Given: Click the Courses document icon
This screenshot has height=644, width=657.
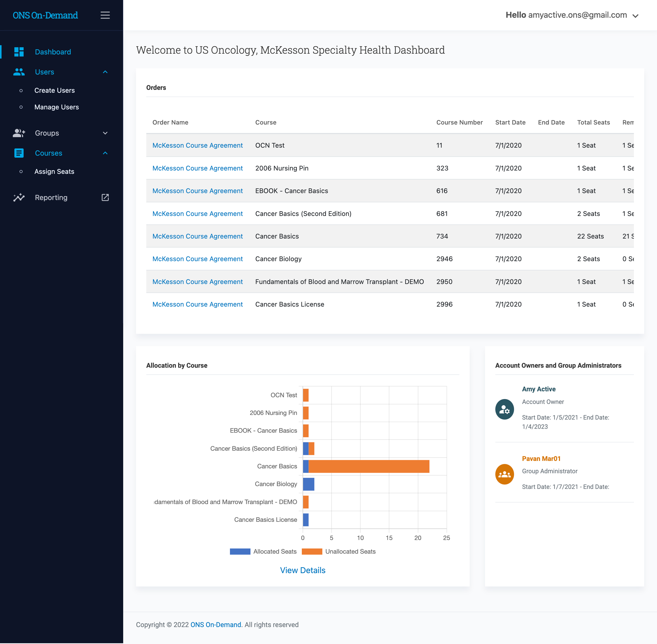Looking at the screenshot, I should 19,153.
